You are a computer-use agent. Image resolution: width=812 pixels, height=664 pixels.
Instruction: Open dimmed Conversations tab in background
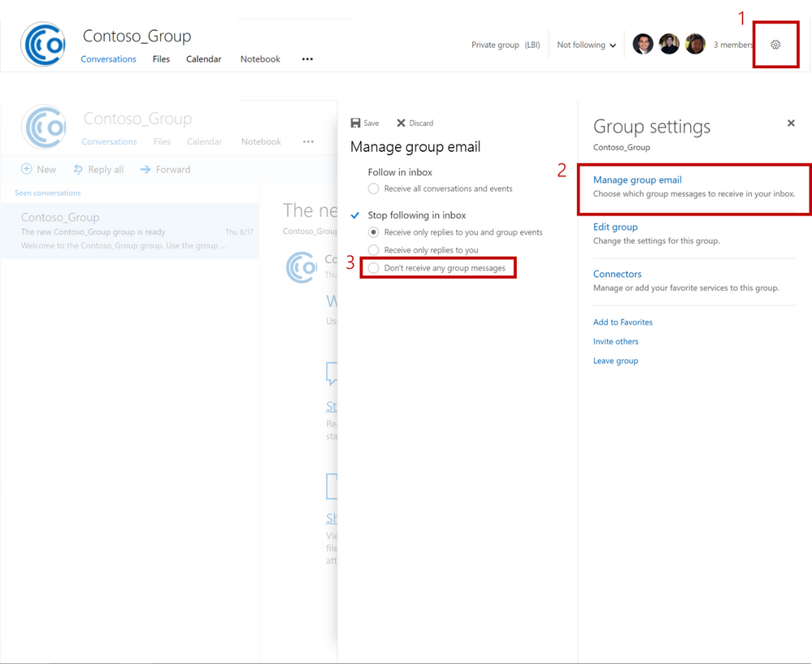point(109,141)
